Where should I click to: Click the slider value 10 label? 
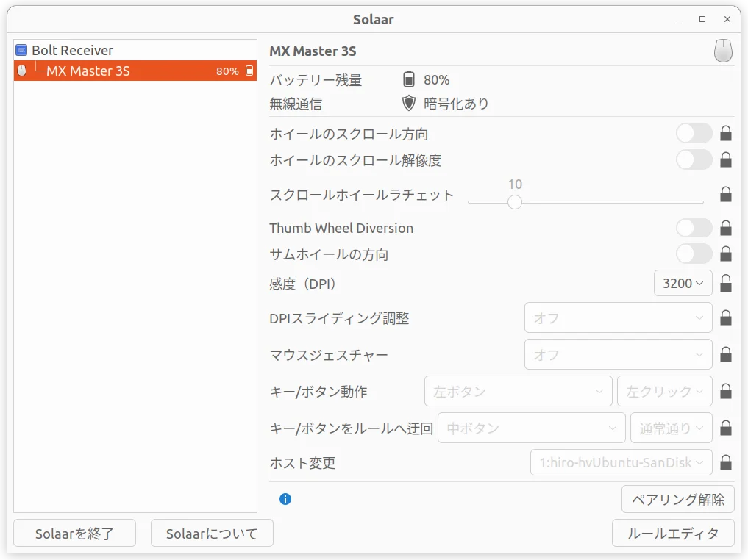pyautogui.click(x=515, y=184)
